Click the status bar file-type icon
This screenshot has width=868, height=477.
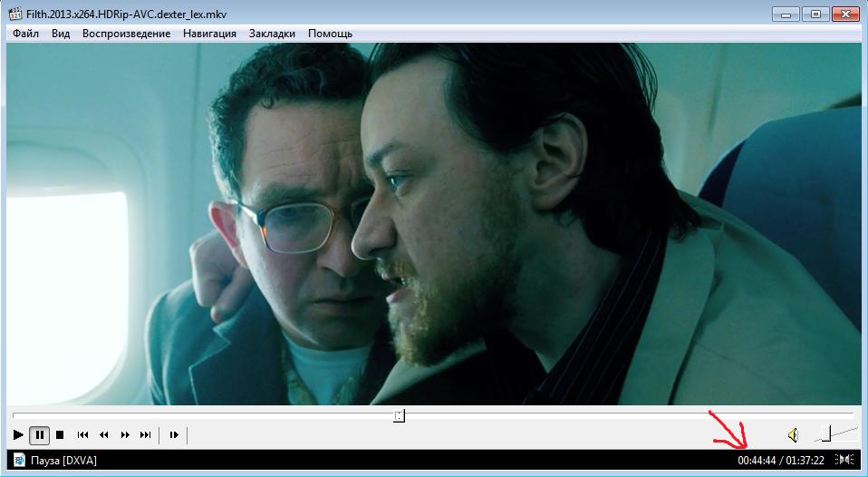pyautogui.click(x=19, y=460)
